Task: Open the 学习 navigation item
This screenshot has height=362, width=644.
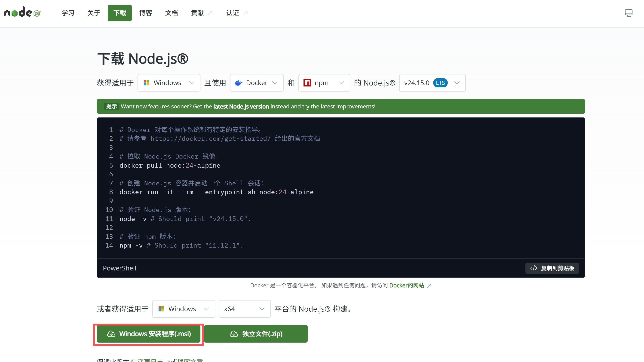Action: [68, 13]
